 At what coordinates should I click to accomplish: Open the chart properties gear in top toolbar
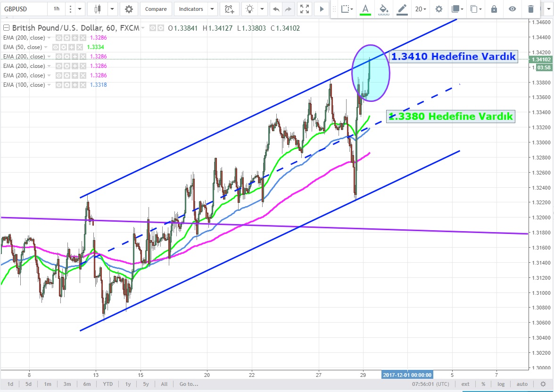pos(129,9)
